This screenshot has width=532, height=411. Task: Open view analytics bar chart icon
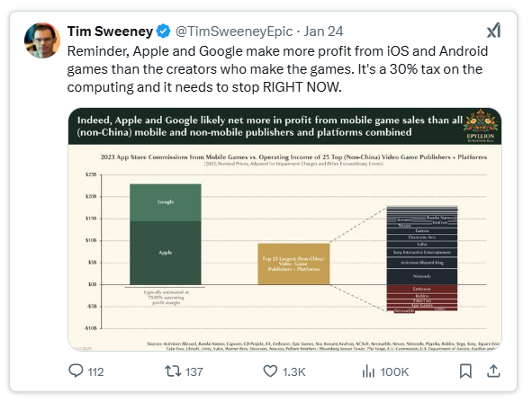tap(368, 371)
